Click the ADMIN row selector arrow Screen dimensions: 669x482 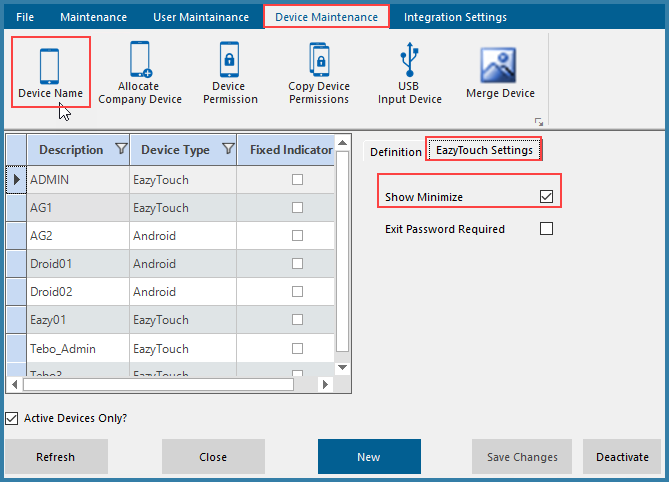pyautogui.click(x=16, y=180)
